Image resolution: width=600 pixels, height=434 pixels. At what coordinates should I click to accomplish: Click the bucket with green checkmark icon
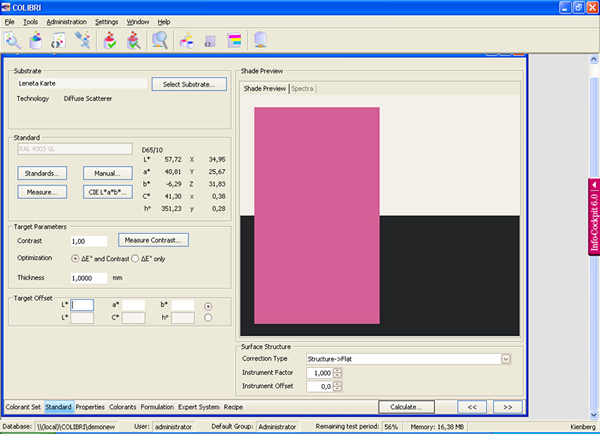click(x=111, y=41)
